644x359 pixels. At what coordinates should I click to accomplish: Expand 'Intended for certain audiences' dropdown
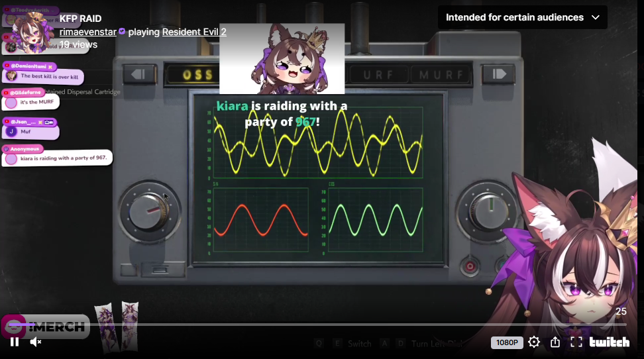click(x=523, y=17)
